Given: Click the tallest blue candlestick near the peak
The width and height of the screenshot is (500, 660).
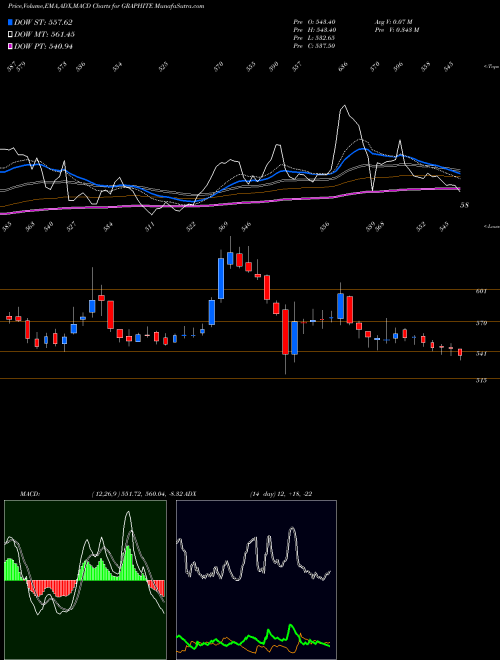Looking at the screenshot, I should coord(221,278).
